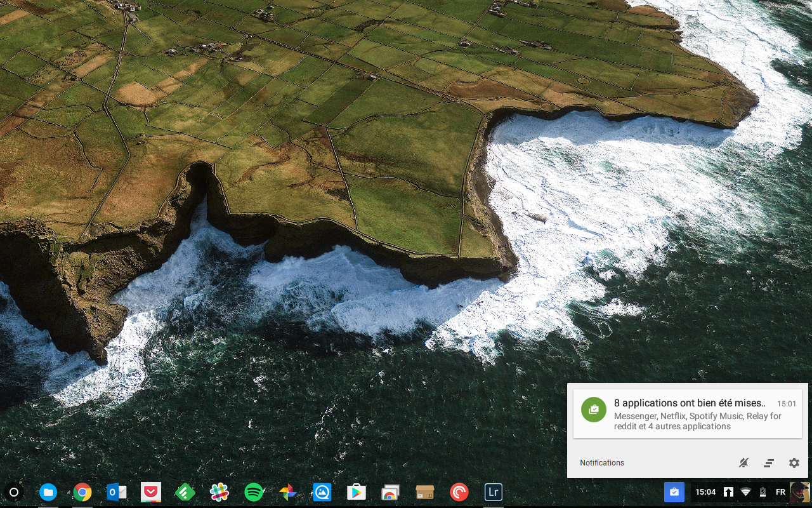
Task: Open Slack from the shelf
Action: 219,492
